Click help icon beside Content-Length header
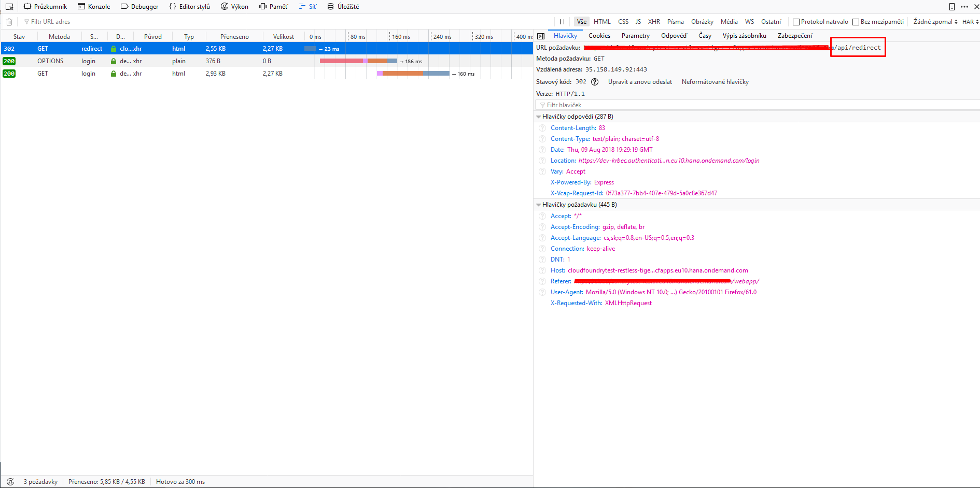This screenshot has height=488, width=980. (x=542, y=128)
